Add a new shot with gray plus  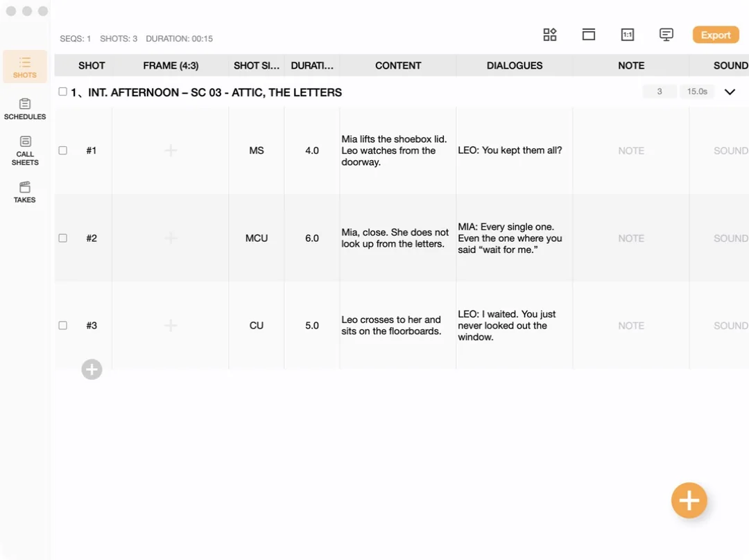[92, 369]
